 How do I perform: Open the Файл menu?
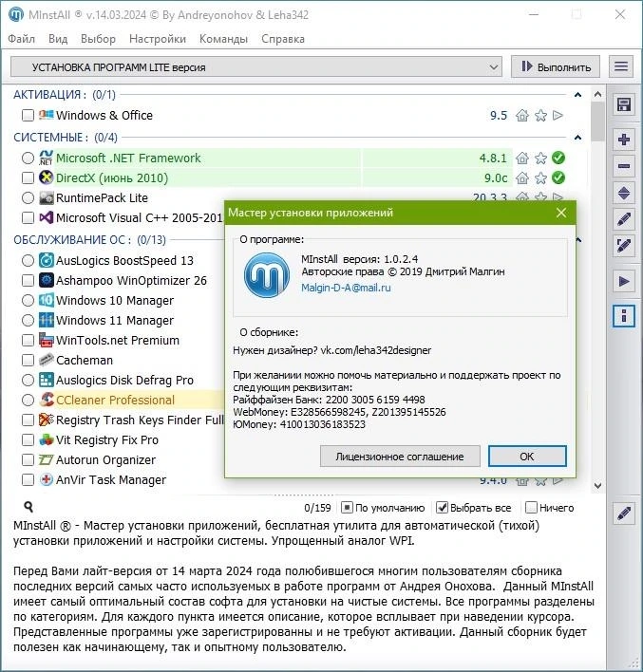click(x=22, y=39)
